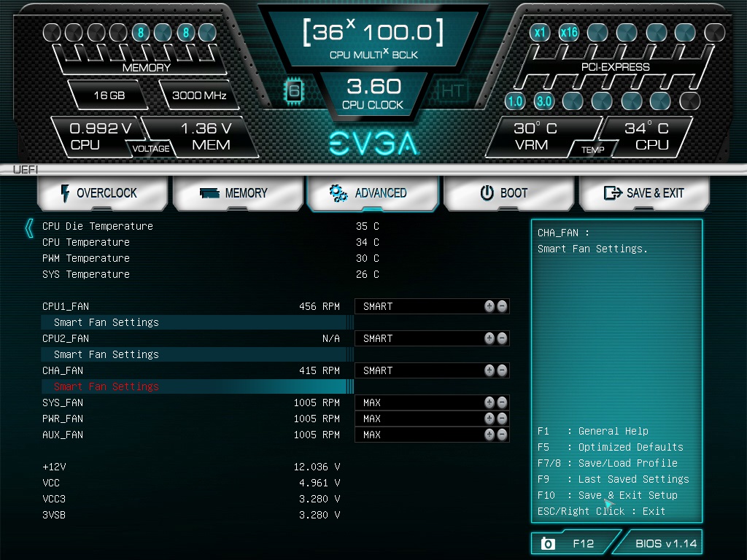Click the minus button for CPU1_FAN mode
Image resolution: width=747 pixels, height=560 pixels.
tap(502, 306)
